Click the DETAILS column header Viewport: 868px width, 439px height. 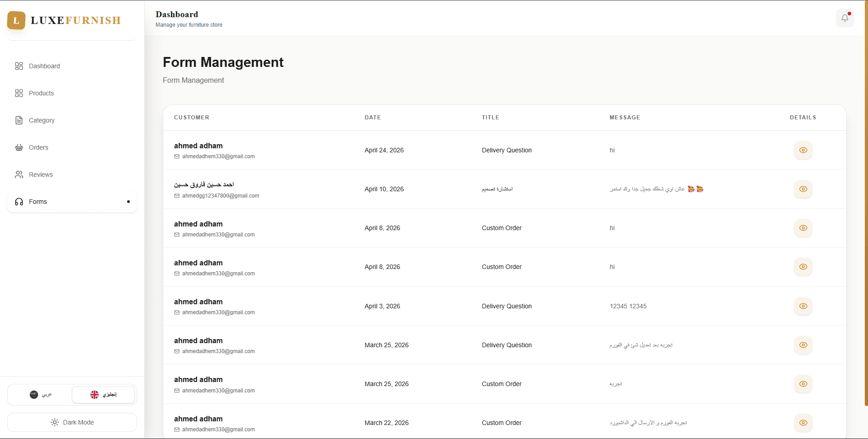(x=803, y=118)
